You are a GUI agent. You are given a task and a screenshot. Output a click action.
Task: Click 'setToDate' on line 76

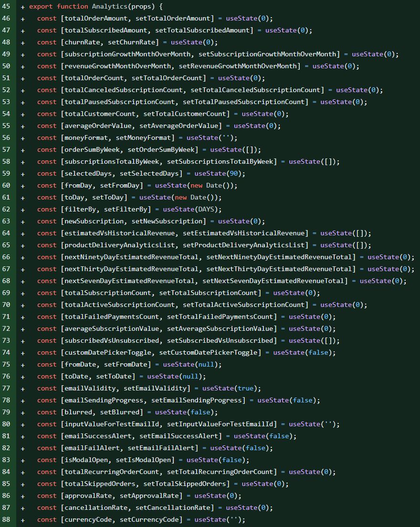click(x=114, y=377)
